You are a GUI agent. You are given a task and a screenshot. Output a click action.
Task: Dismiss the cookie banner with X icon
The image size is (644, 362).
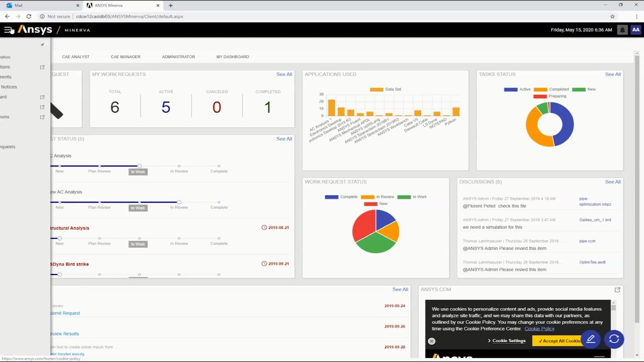point(431,341)
